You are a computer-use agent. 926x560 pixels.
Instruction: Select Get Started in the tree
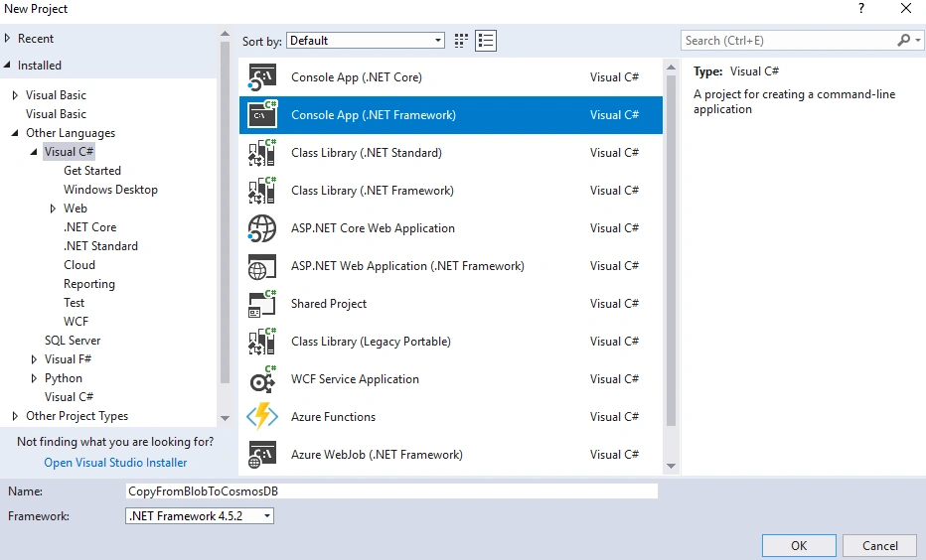coord(92,171)
